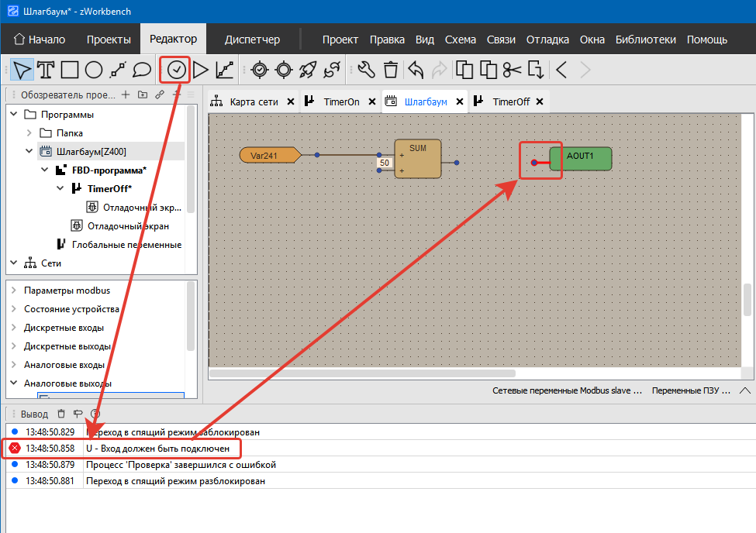Click the trash delete icon in toolbar
Viewport: 756px width, 533px height.
[x=391, y=70]
